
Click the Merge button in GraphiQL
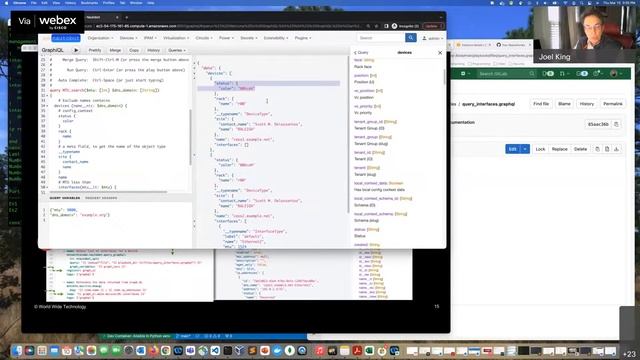pos(115,50)
